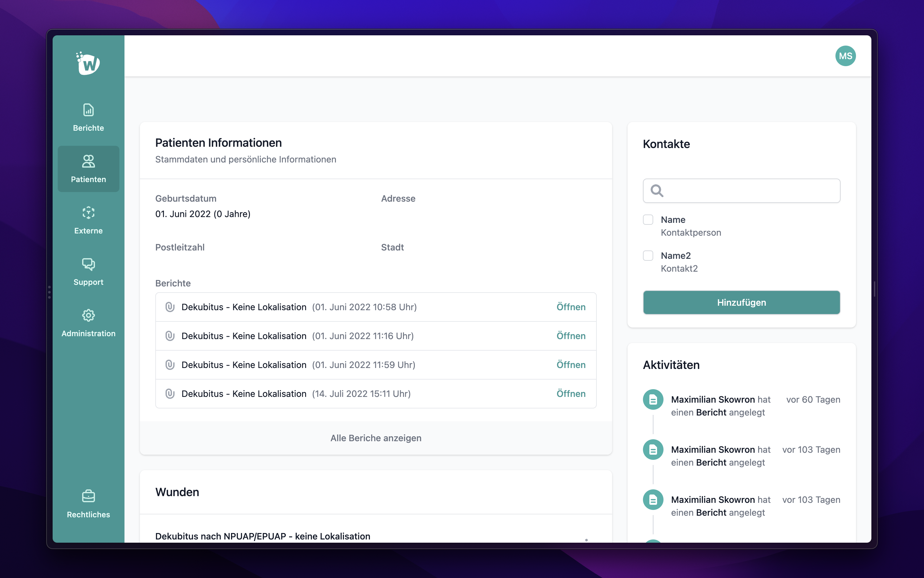The image size is (924, 578).
Task: Click birth date '01. Juni 2022 (0 Jahre)'
Action: (x=203, y=214)
